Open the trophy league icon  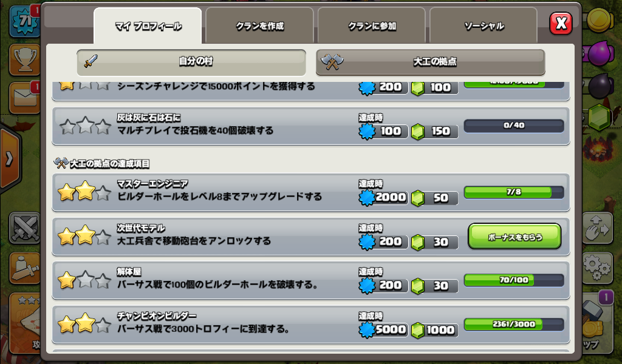click(24, 60)
